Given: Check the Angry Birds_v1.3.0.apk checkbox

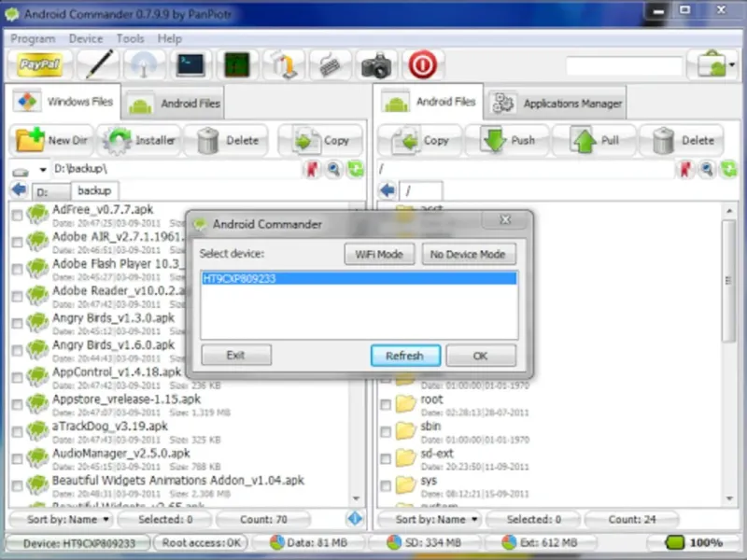Looking at the screenshot, I should (x=17, y=324).
